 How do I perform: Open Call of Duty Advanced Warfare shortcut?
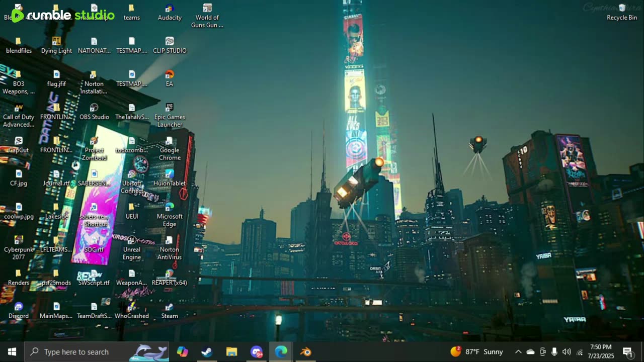19,115
